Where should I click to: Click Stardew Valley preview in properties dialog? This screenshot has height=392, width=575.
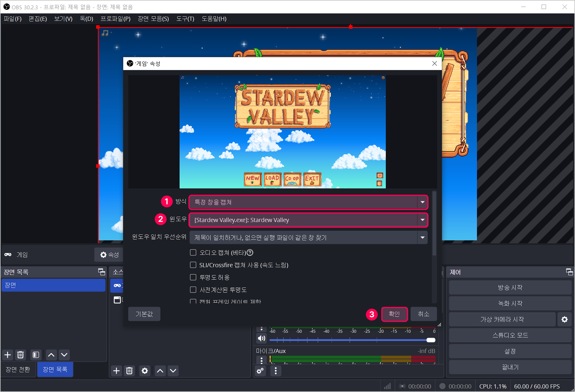tap(282, 132)
